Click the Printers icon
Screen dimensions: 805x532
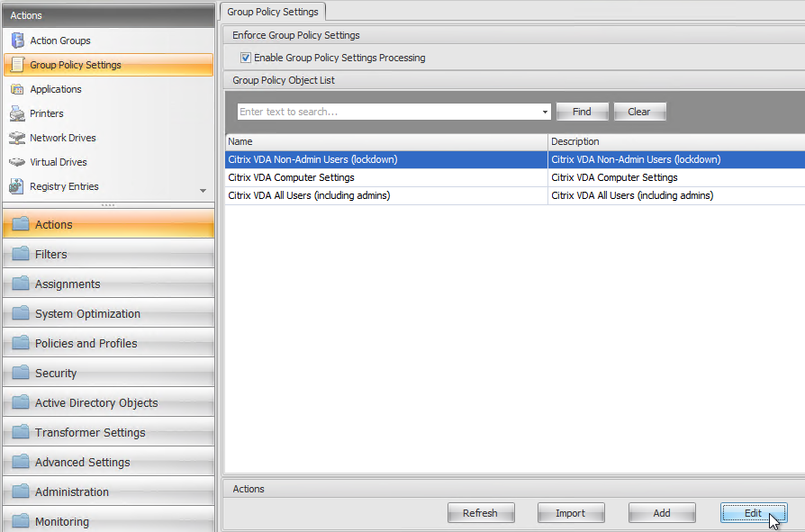pyautogui.click(x=17, y=113)
